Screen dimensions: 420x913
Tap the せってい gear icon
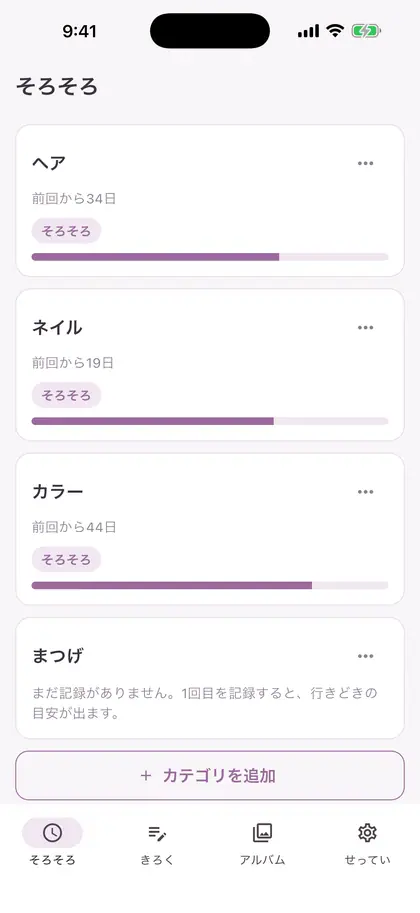click(367, 833)
